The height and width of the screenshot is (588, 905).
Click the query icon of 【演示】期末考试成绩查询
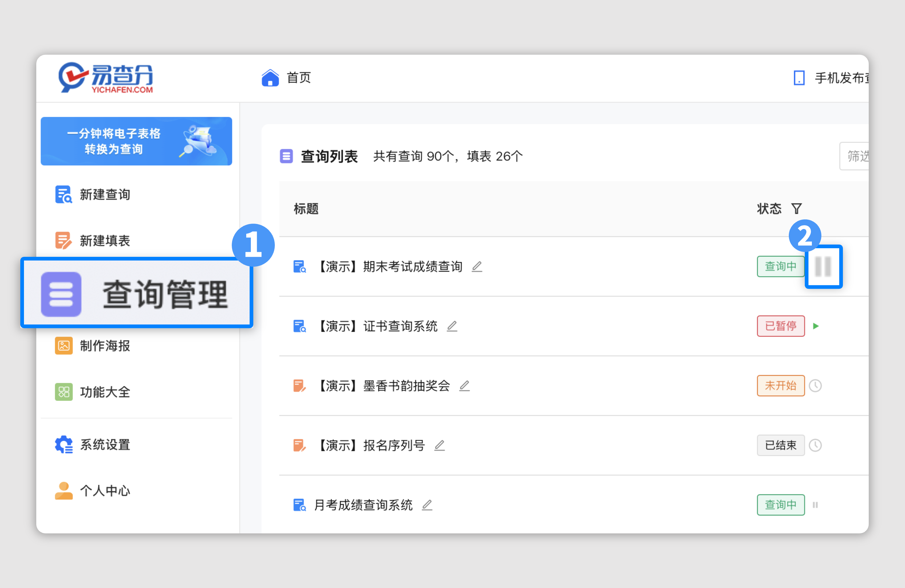[300, 266]
